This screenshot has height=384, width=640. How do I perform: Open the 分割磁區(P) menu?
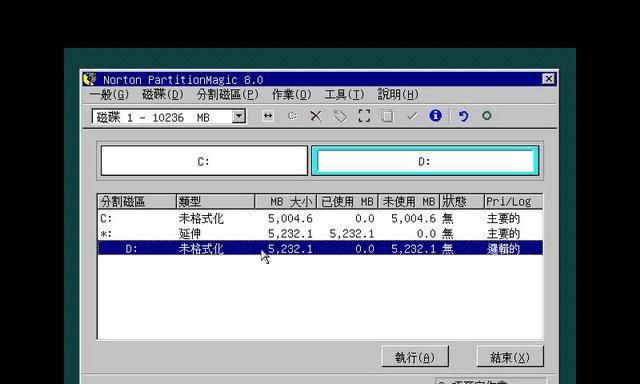click(228, 95)
